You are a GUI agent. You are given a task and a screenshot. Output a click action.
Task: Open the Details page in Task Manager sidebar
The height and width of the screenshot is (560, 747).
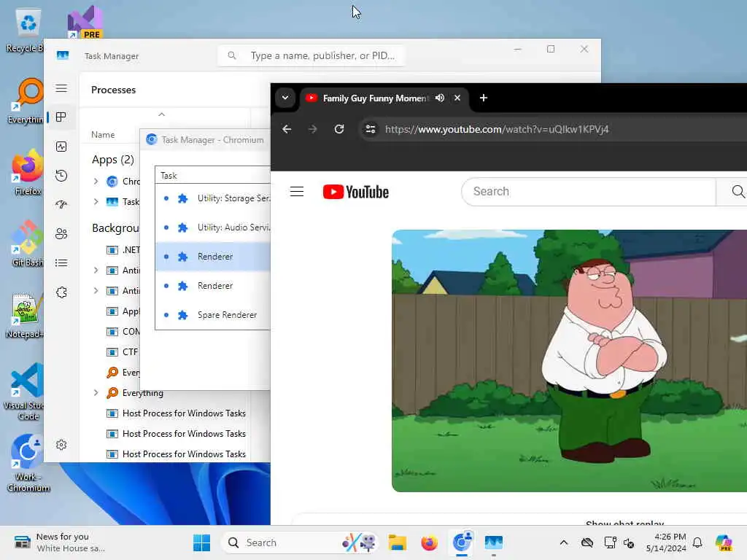pos(61,262)
